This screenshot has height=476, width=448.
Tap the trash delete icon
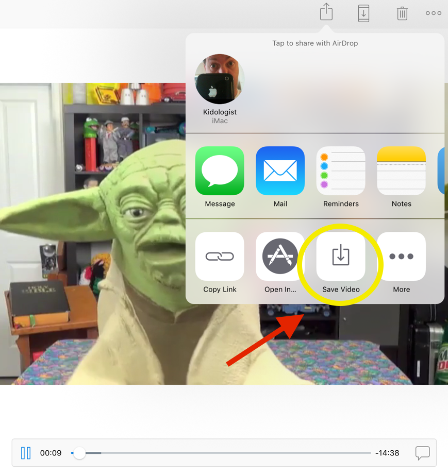click(402, 13)
